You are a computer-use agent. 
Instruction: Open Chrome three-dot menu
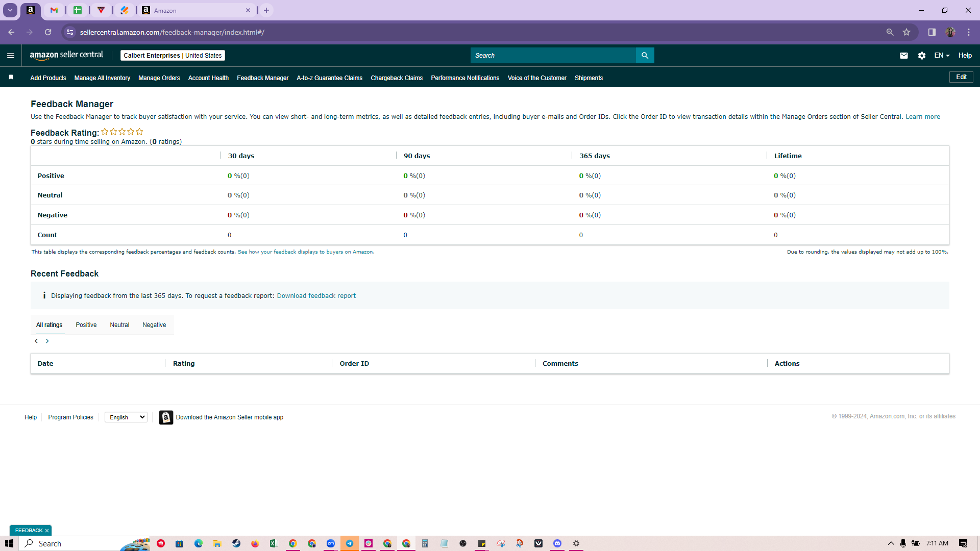[969, 32]
